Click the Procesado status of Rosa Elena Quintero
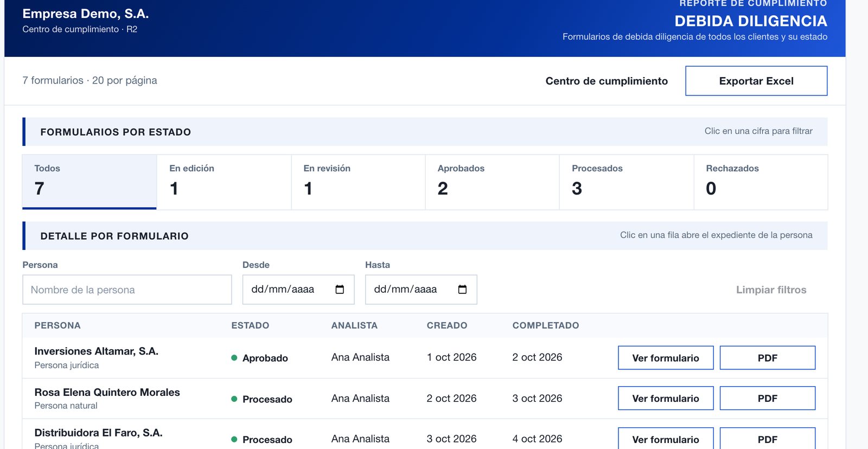The width and height of the screenshot is (868, 449). click(x=262, y=399)
